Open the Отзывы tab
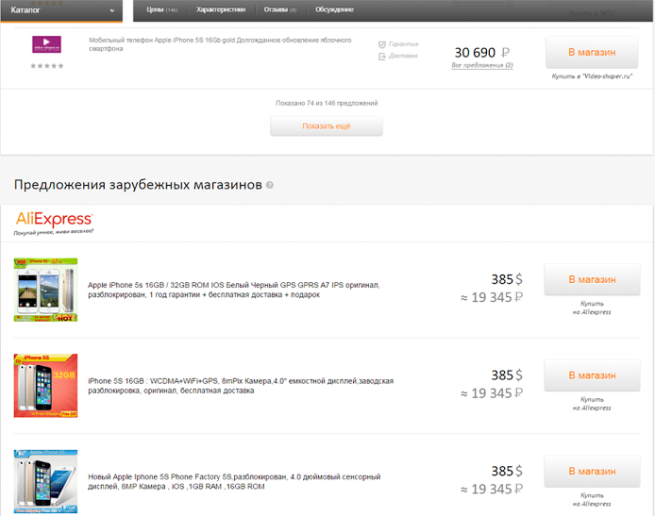The height and width of the screenshot is (516, 655). pos(280,10)
